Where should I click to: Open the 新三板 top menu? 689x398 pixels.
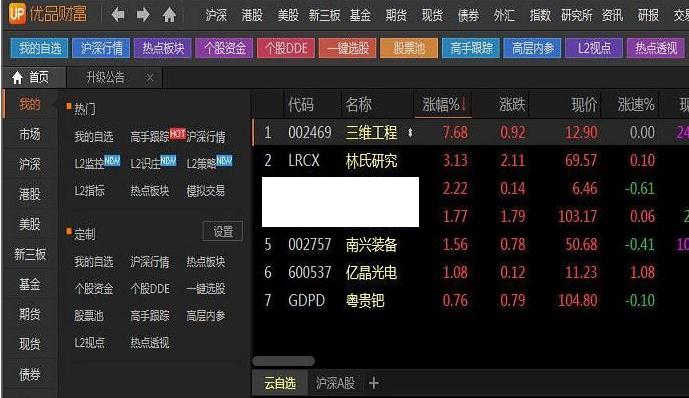coord(324,15)
